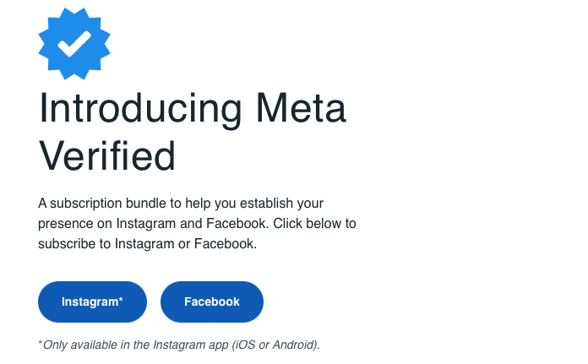This screenshot has height=364, width=588.
Task: Click the white checkmark inside the badge
Action: pos(74,42)
